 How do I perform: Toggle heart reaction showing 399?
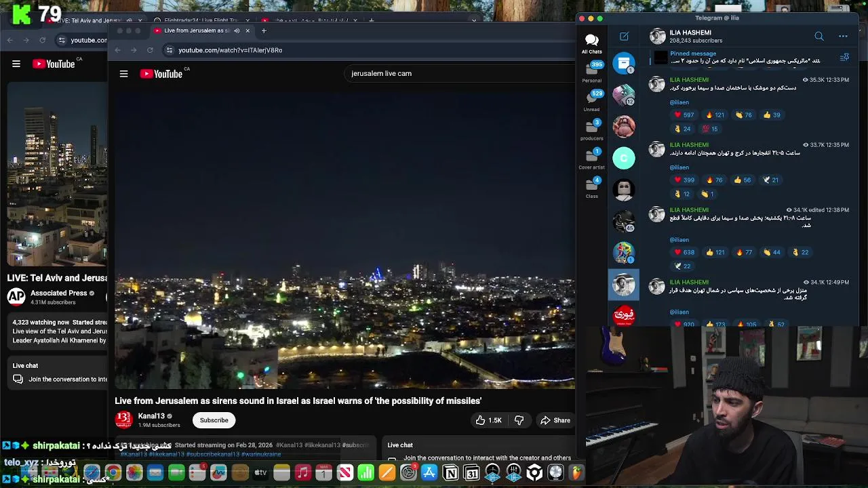point(684,180)
